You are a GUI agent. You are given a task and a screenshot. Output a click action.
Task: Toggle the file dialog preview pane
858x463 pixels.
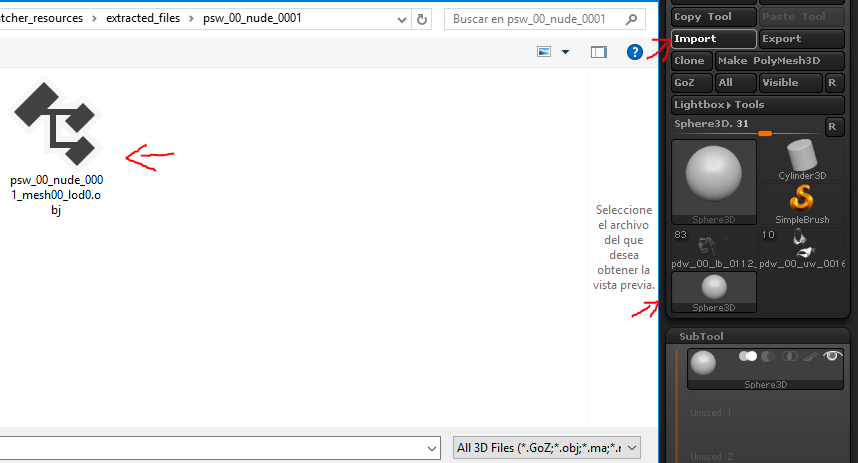coord(598,52)
